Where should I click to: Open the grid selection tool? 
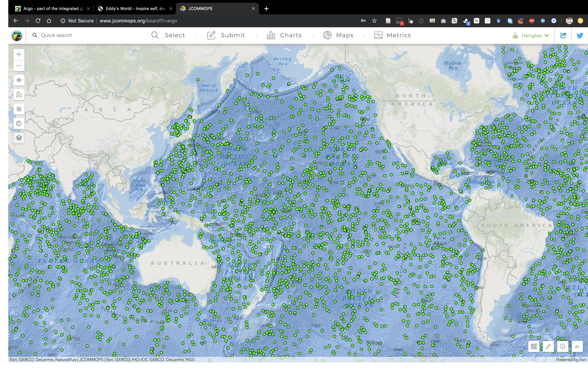pos(533,346)
